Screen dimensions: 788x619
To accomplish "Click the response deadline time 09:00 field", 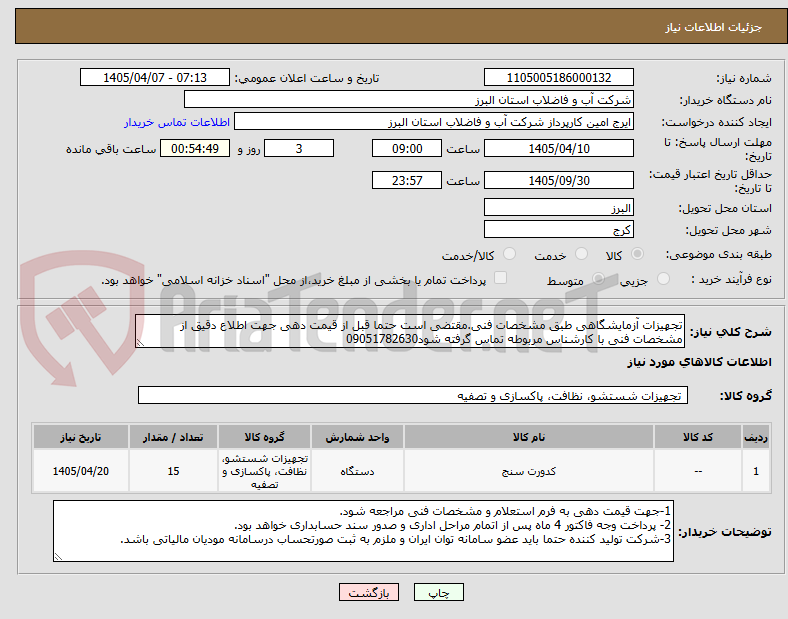I will [407, 148].
